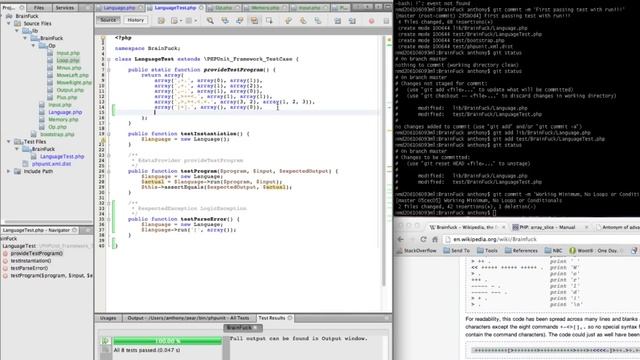Image resolution: width=640 pixels, height=360 pixels.
Task: Switch to the Files panel tab
Action: click(x=39, y=7)
